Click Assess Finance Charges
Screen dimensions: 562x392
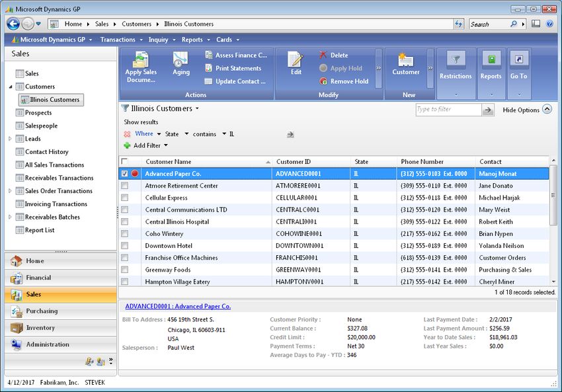236,55
